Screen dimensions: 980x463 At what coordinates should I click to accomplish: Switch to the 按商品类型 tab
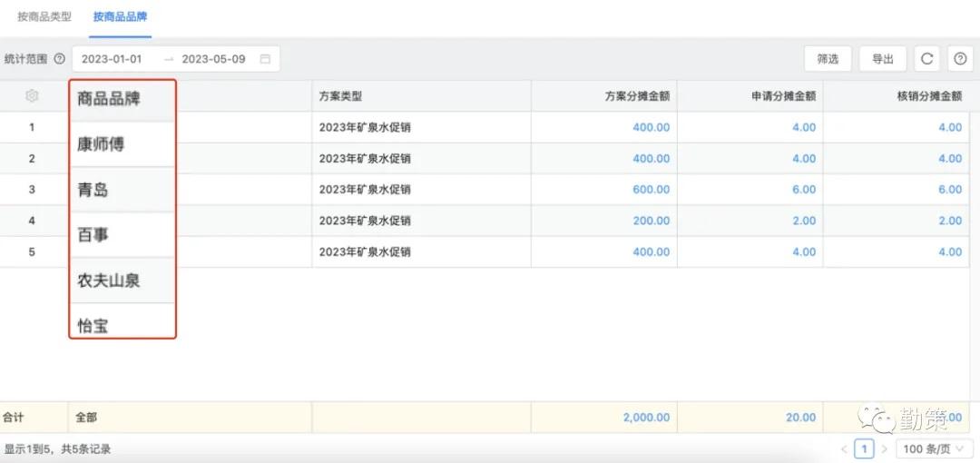[44, 17]
